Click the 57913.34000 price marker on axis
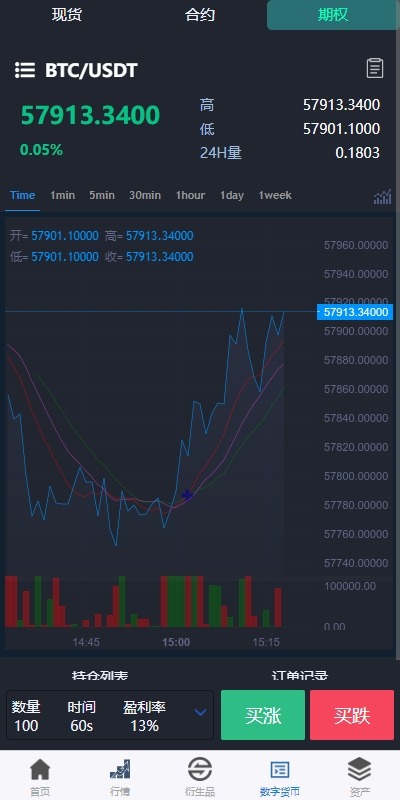The height and width of the screenshot is (800, 400). coord(355,312)
